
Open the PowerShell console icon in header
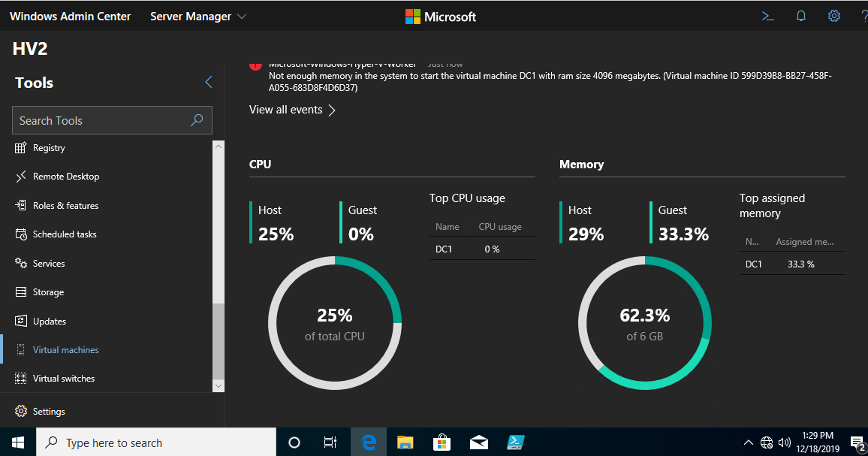click(767, 16)
